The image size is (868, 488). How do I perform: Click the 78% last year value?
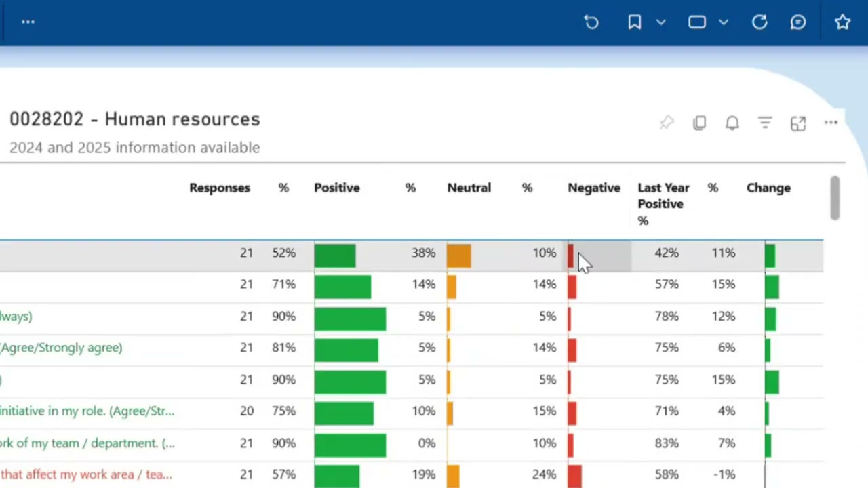tap(667, 316)
